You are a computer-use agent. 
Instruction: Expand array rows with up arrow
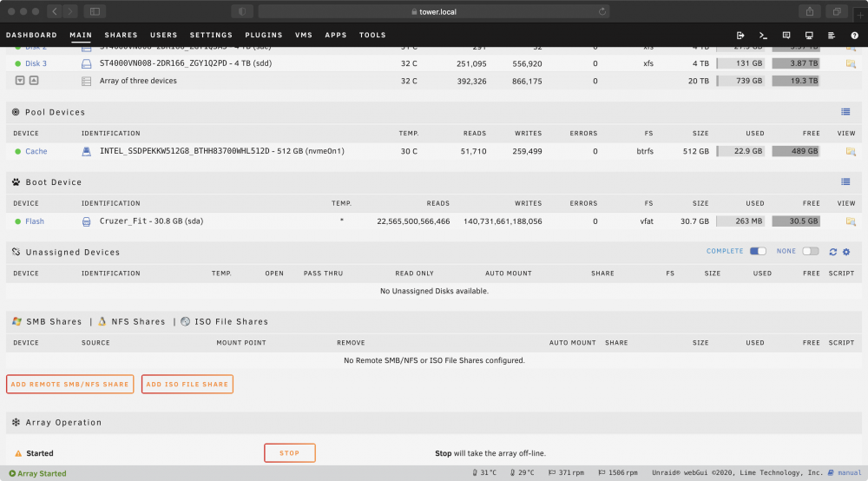[x=34, y=80]
